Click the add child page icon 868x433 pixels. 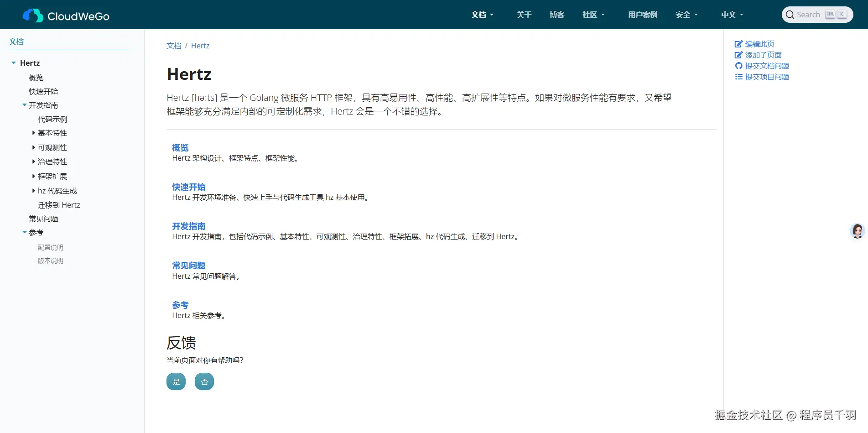(x=738, y=55)
